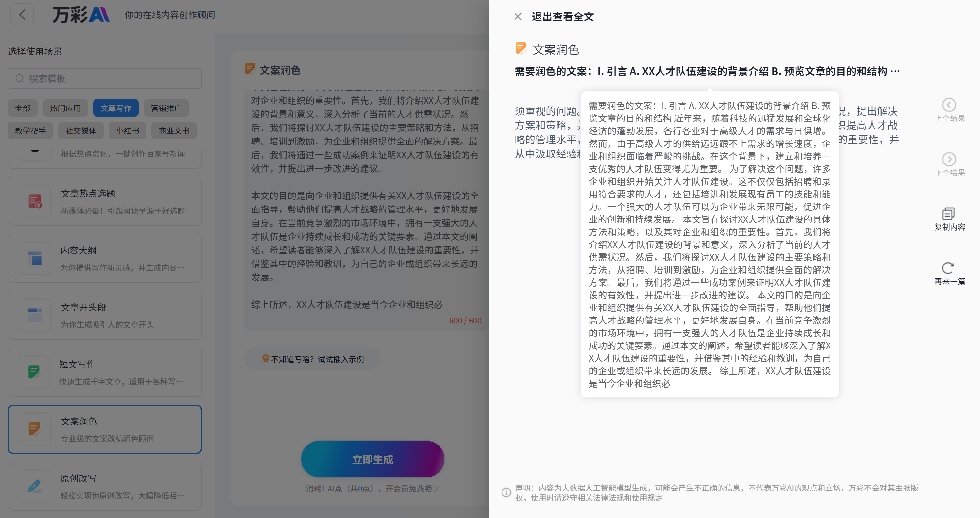980x518 pixels.
Task: Click 选择使用场景 heading
Action: pos(35,51)
